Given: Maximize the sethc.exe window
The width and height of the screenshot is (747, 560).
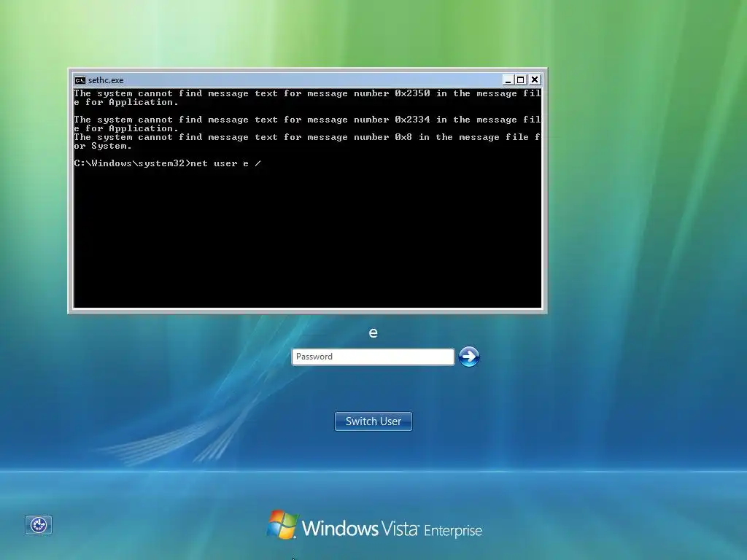Looking at the screenshot, I should tap(521, 80).
